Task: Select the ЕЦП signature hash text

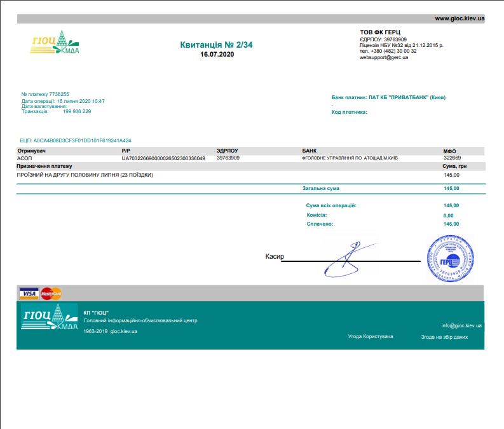Action: click(x=76, y=140)
